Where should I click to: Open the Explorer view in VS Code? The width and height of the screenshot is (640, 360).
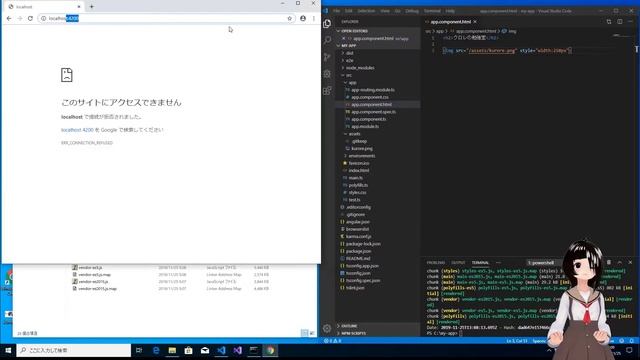coord(327,24)
